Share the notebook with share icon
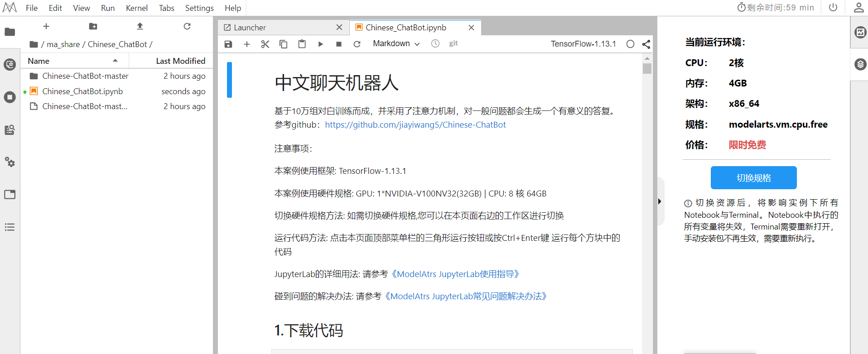868x354 pixels. pos(646,44)
